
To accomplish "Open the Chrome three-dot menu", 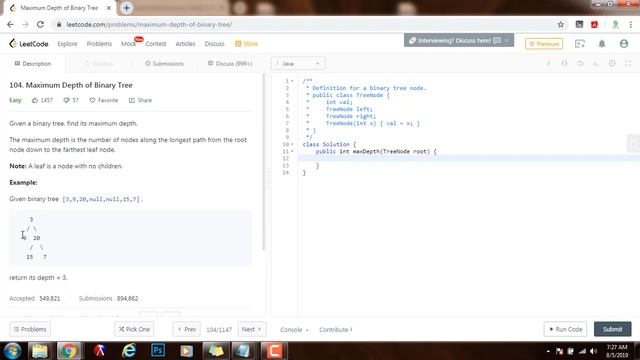I will click(x=631, y=24).
